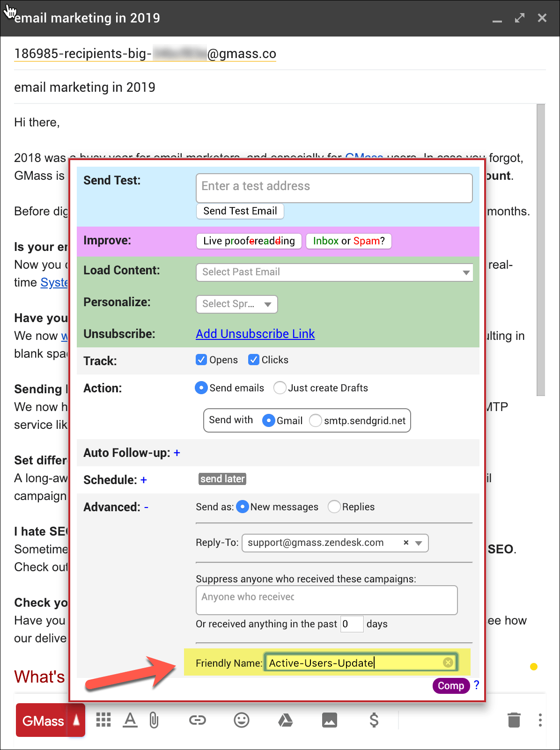560x750 pixels.
Task: Uncheck the Opens tracking checkbox
Action: pos(201,360)
